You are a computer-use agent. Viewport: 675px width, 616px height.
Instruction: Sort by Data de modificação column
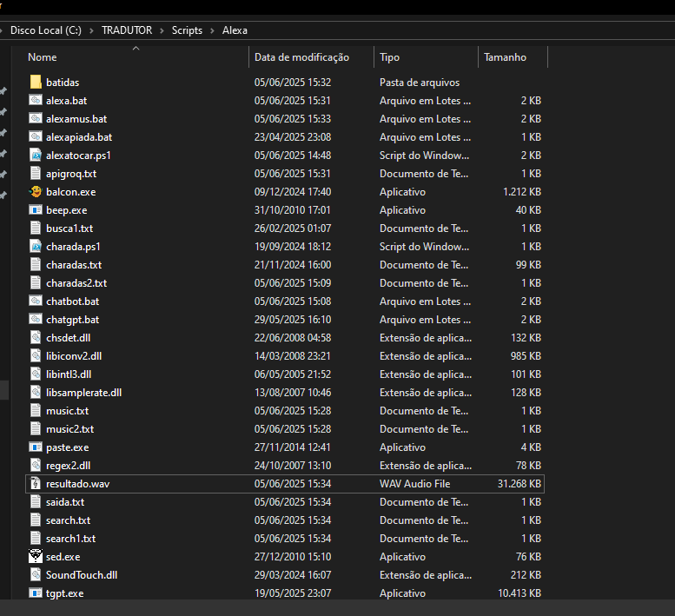tap(301, 57)
